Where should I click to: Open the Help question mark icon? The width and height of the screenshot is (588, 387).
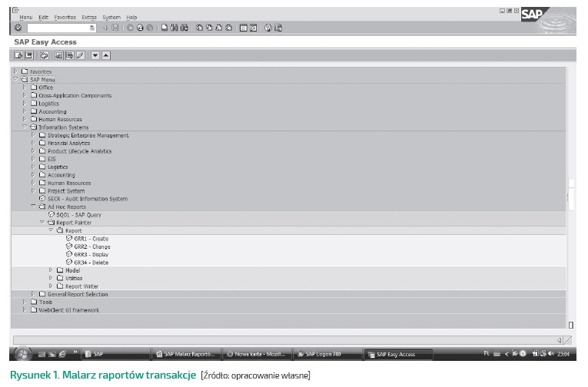pyautogui.click(x=267, y=28)
